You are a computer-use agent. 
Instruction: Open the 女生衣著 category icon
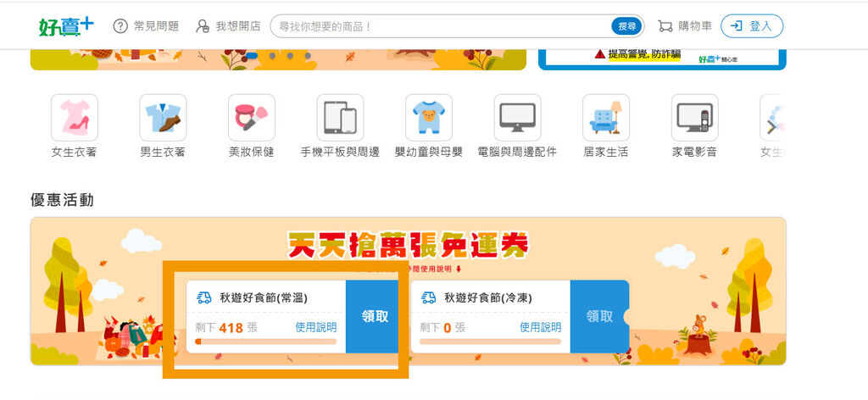point(75,117)
